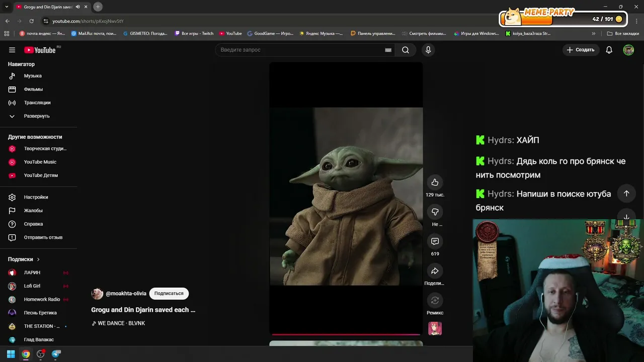Click the browser address bar URL
Viewport: 644px width, 362px height.
[88, 21]
